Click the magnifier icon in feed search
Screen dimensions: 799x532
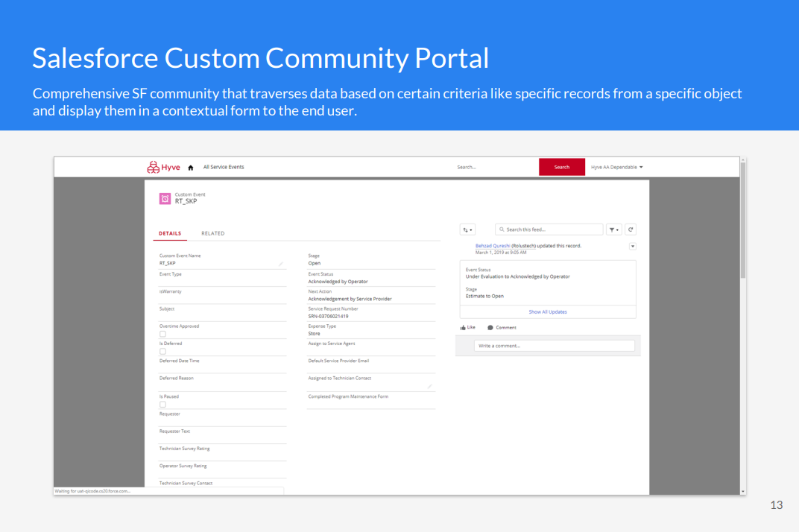[502, 229]
